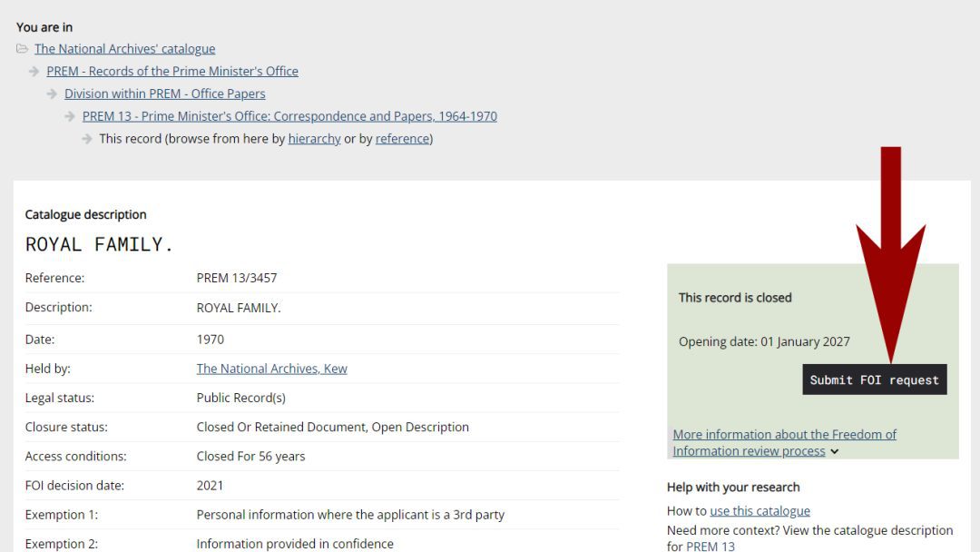Viewport: 980px width, 552px height.
Task: Click the Date value 1970
Action: [x=210, y=340]
